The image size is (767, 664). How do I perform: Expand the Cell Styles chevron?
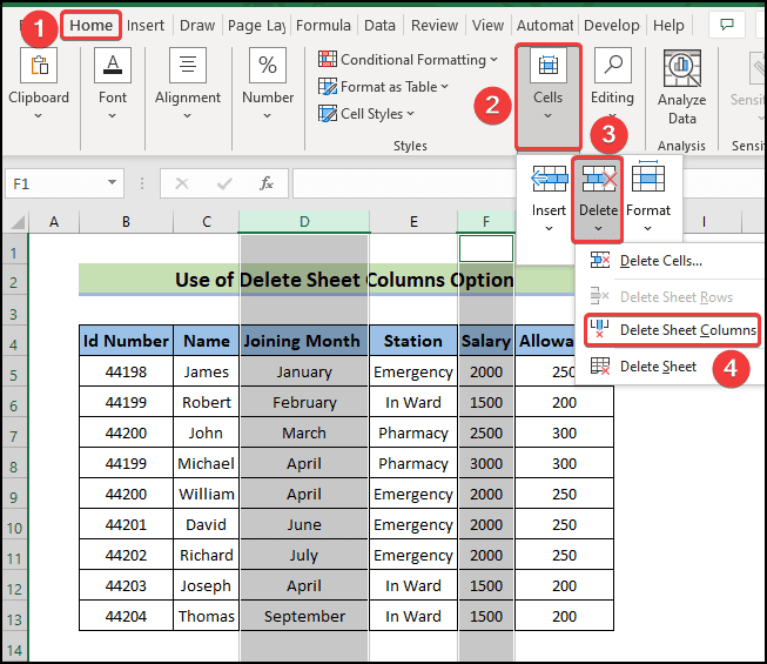click(x=410, y=114)
